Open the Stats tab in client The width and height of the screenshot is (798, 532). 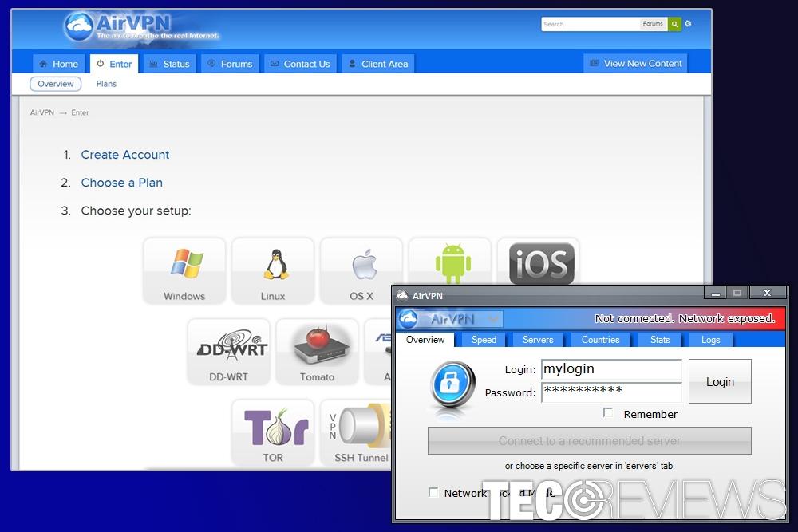click(660, 340)
